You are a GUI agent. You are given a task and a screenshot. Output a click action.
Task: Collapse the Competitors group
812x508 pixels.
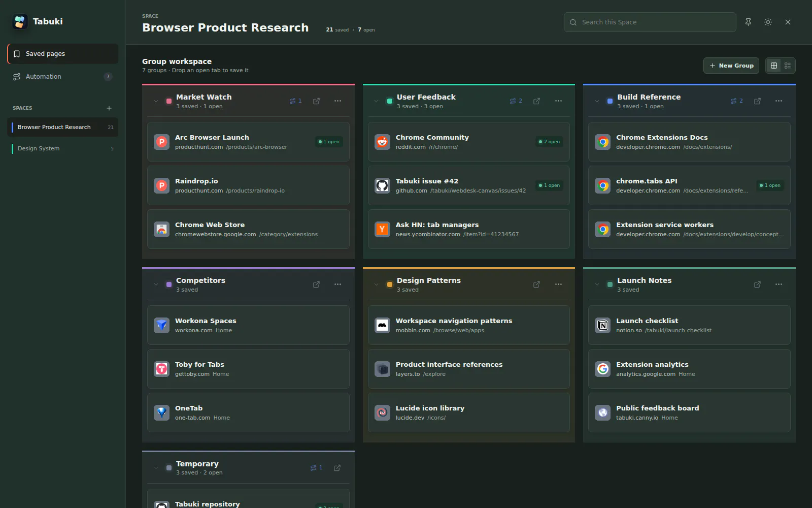coord(156,284)
